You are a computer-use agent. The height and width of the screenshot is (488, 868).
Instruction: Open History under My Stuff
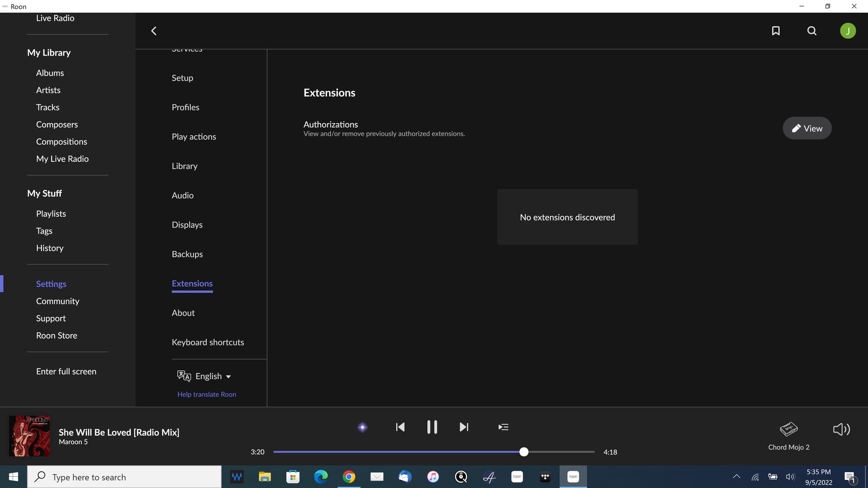point(50,248)
